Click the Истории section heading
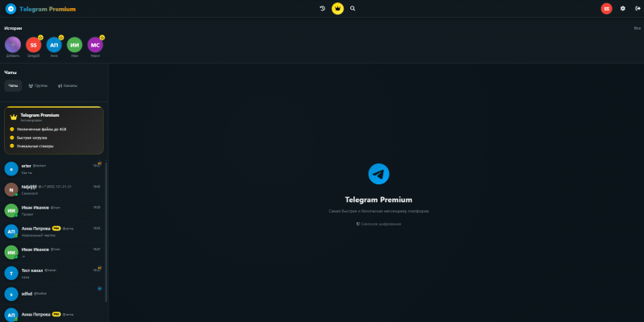 13,28
